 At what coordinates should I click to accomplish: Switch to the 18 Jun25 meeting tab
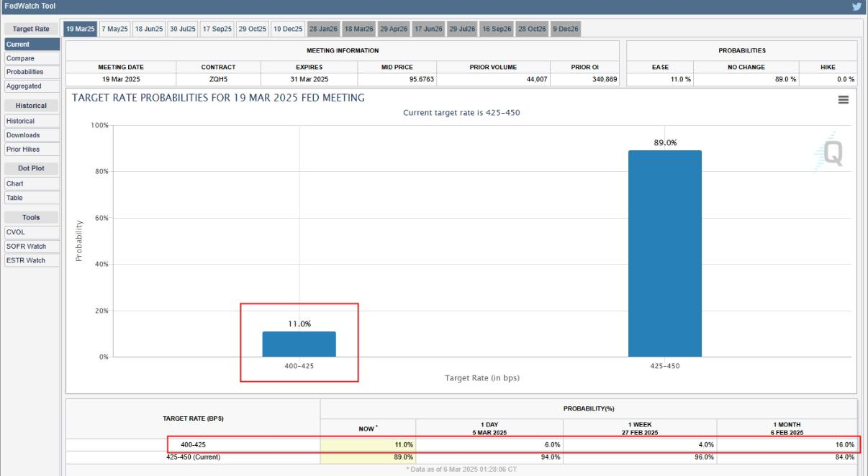coord(149,28)
